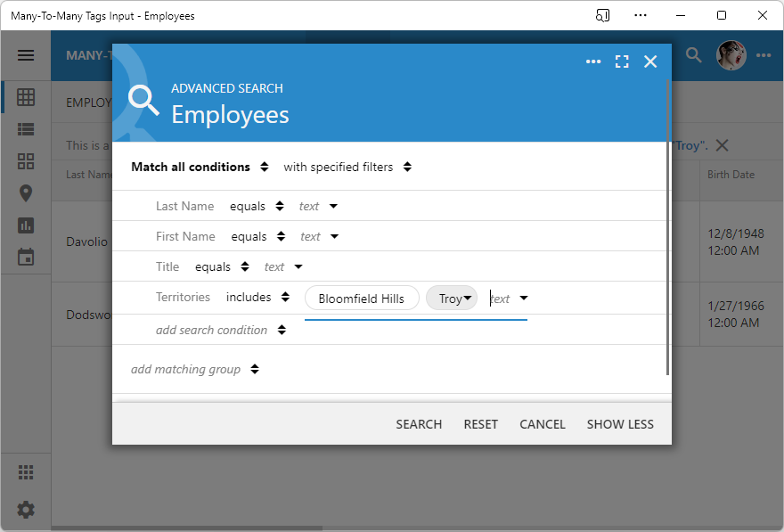Switch to the calendar view

click(26, 257)
